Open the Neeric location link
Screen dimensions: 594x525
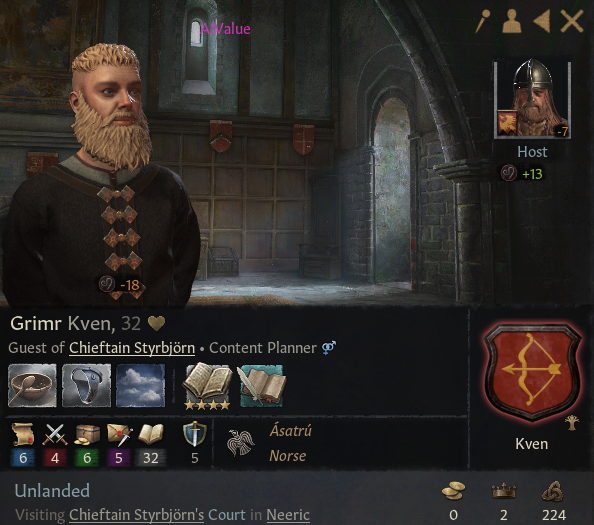(288, 515)
